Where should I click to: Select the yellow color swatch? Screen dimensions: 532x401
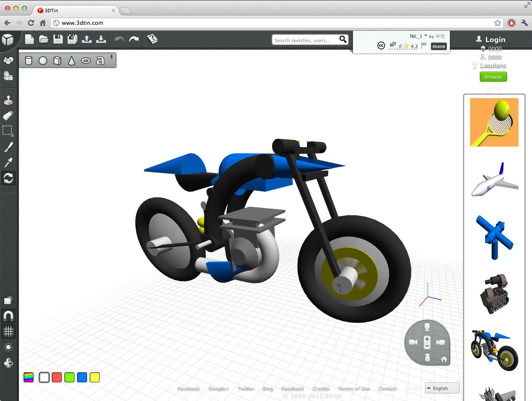pos(95,377)
